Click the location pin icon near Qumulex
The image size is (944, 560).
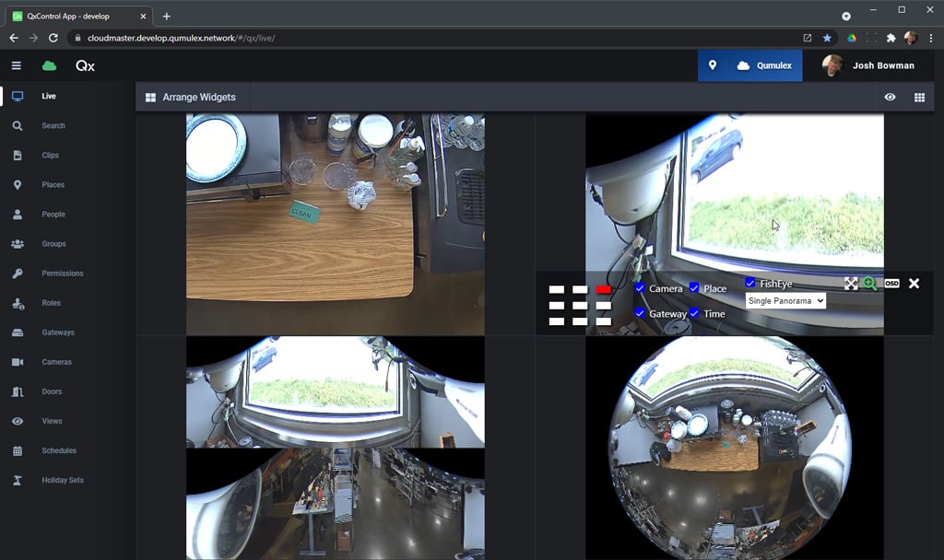(714, 65)
